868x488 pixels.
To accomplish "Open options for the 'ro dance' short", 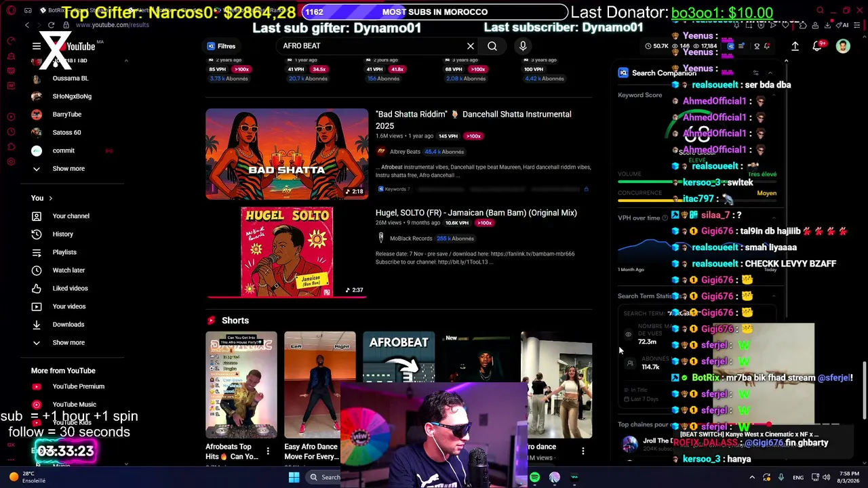I will point(583,451).
